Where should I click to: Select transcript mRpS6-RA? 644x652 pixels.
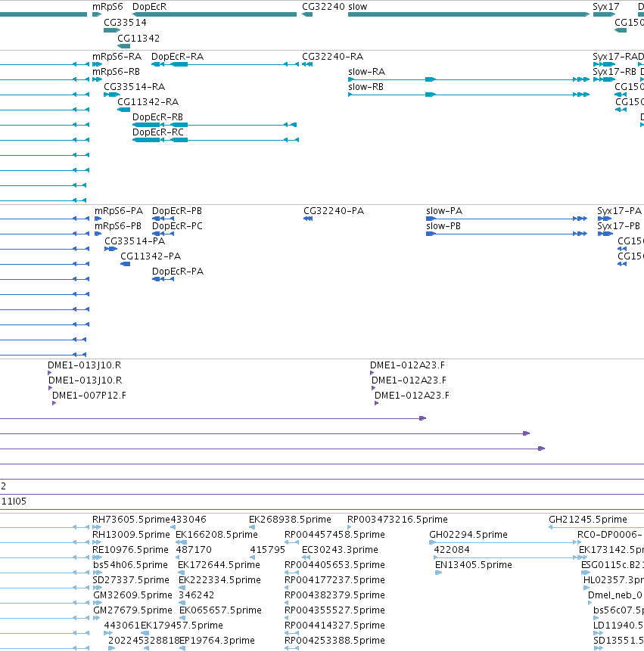click(117, 57)
